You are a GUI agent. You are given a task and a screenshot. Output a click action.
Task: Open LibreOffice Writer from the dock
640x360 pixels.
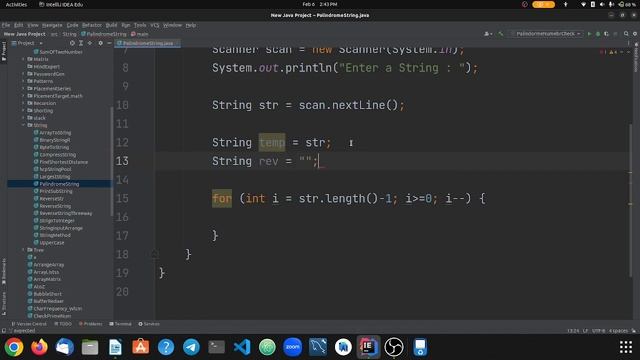pos(115,347)
